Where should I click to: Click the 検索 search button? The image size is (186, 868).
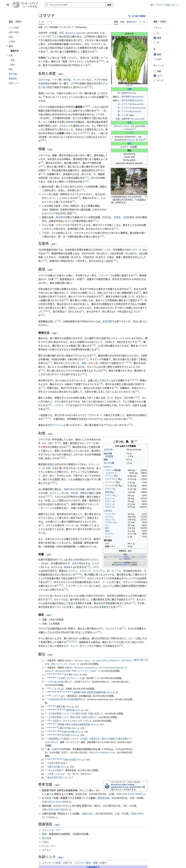point(109,5)
